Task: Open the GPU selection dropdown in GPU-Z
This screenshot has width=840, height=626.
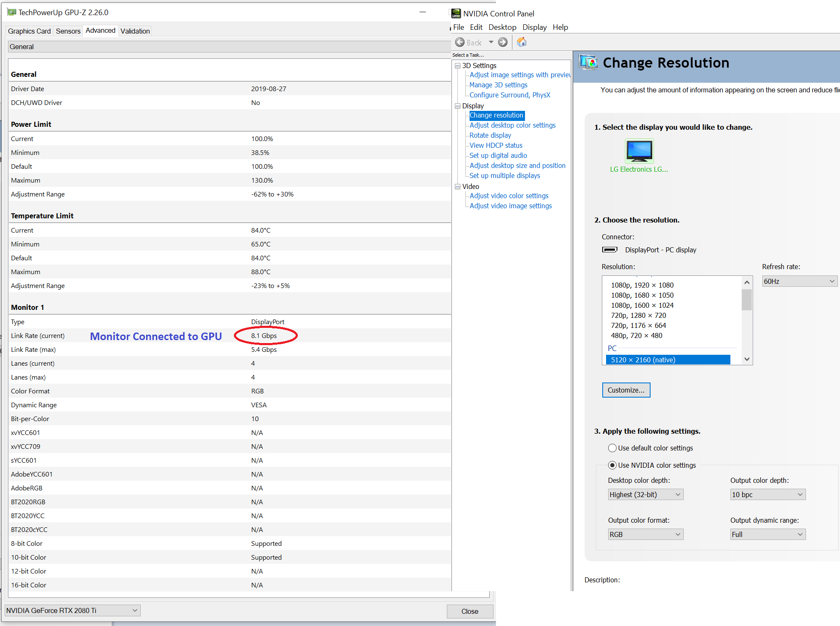Action: click(72, 610)
